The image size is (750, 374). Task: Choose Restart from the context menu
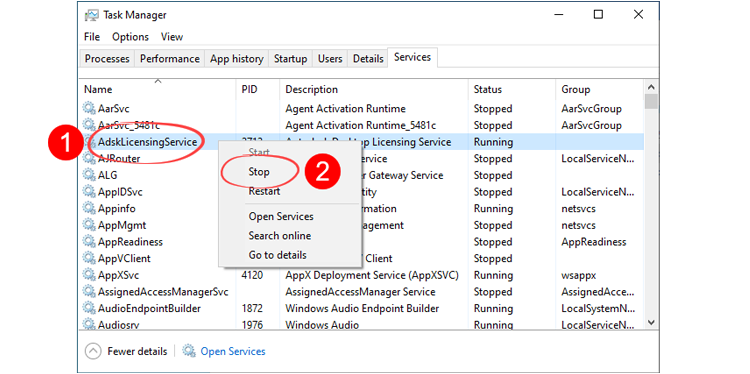coord(265,191)
